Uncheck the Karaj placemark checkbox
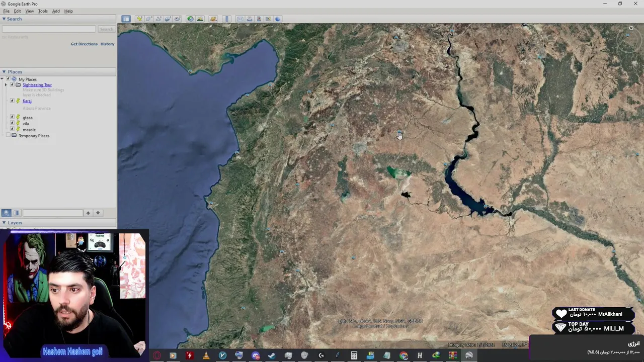The height and width of the screenshot is (362, 644). (12, 101)
